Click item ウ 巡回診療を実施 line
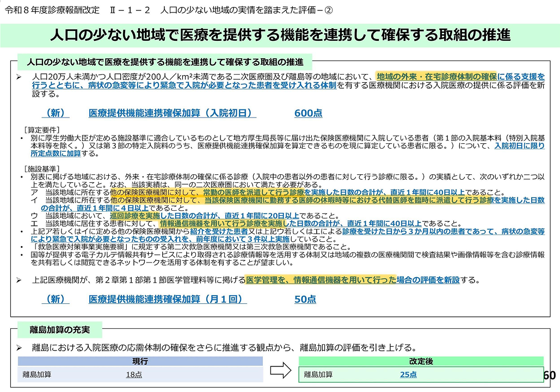Viewport: 560px width, 392px height. pos(186,216)
